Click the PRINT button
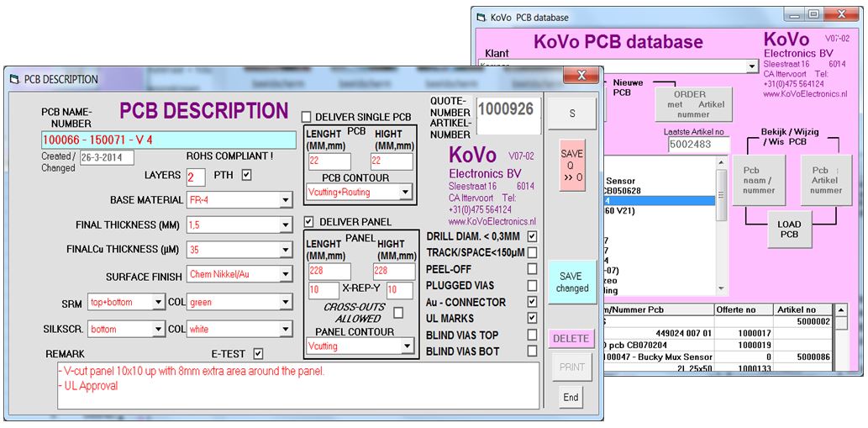Viewport: 868px width, 428px height. pyautogui.click(x=572, y=367)
